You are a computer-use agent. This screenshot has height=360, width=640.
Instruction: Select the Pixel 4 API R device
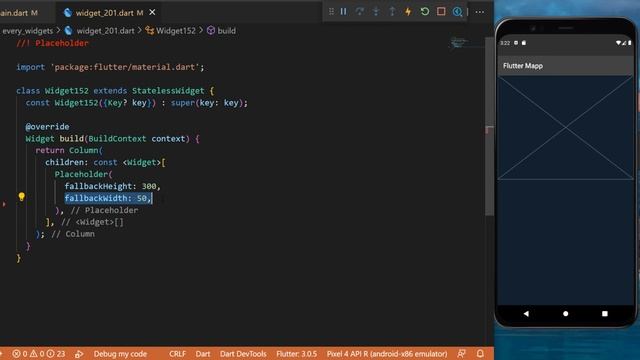pos(387,354)
